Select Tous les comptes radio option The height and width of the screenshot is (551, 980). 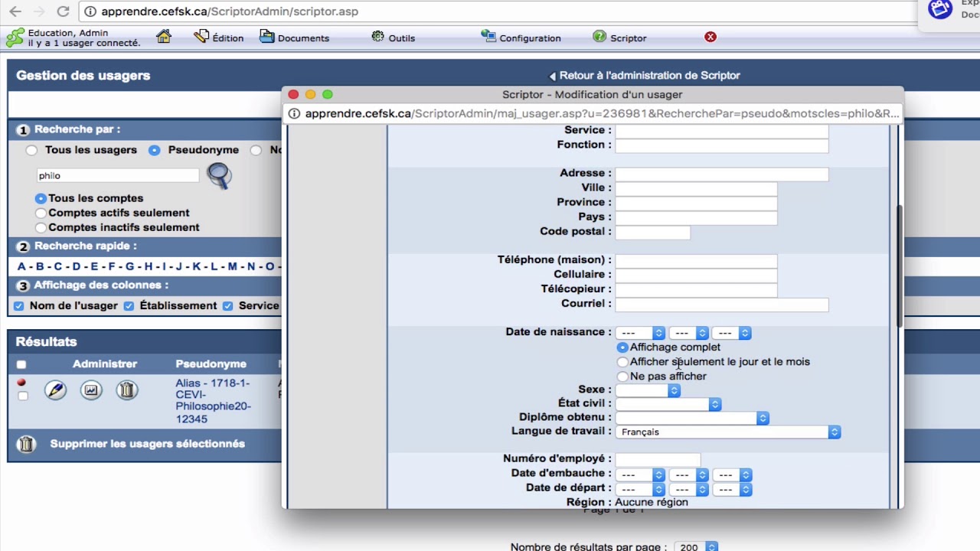pos(41,198)
